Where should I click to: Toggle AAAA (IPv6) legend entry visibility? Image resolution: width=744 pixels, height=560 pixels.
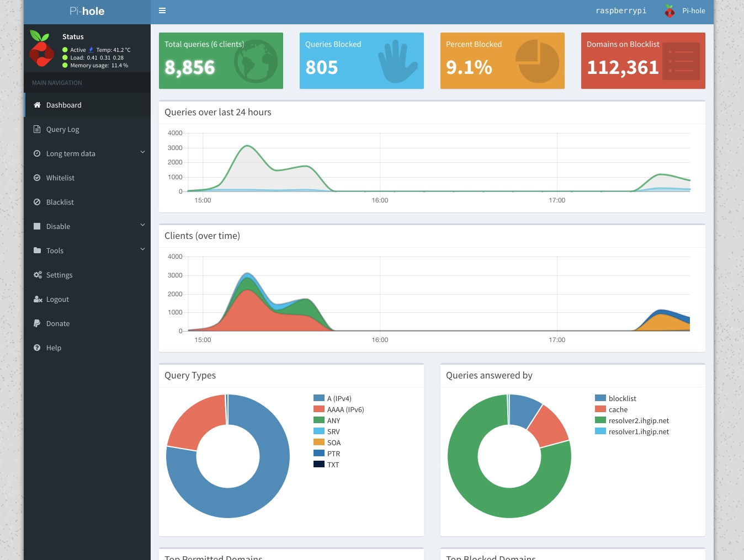345,409
